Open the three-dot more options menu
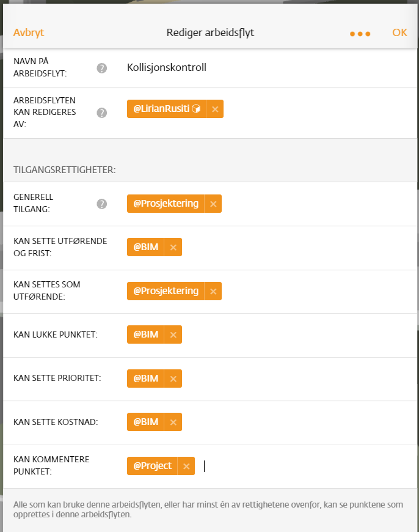Viewport: 419px width, 532px height. point(360,34)
